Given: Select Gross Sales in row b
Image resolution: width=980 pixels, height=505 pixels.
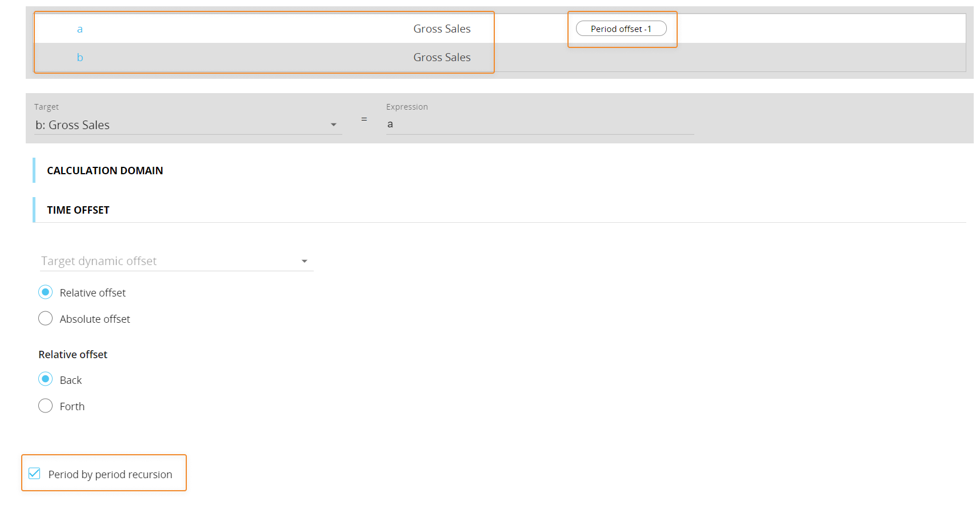Looking at the screenshot, I should [x=442, y=58].
